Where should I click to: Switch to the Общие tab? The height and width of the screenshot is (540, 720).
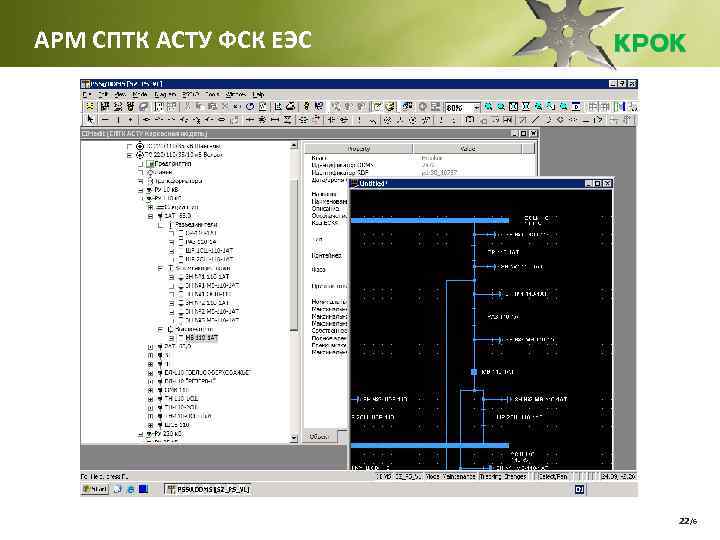click(320, 437)
